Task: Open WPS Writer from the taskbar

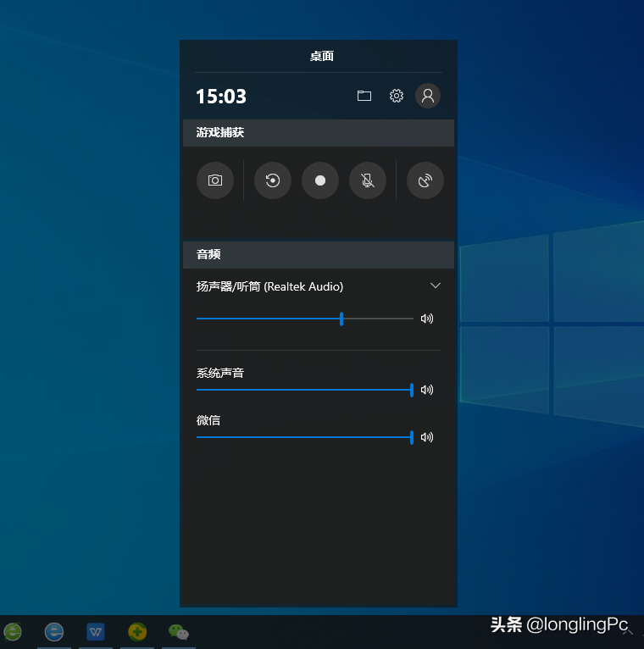Action: point(96,631)
